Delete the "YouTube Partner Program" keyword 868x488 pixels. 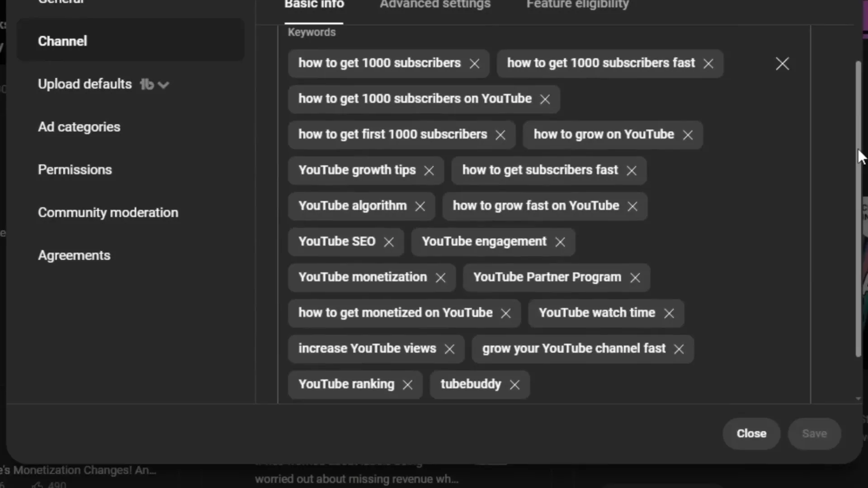pos(635,277)
